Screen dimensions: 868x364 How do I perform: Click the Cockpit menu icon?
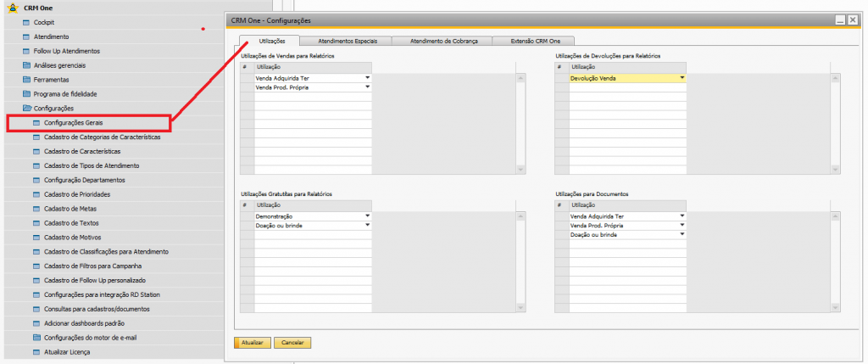pos(26,22)
